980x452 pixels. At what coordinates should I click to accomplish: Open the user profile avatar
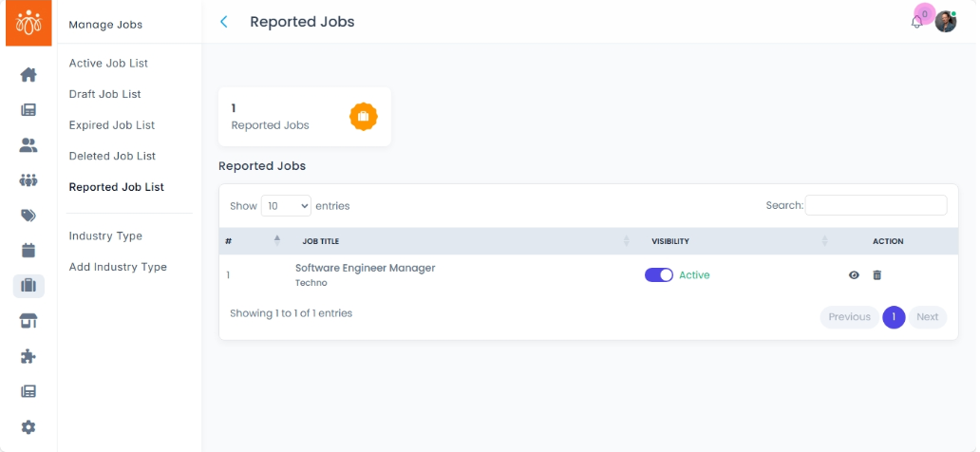(946, 22)
